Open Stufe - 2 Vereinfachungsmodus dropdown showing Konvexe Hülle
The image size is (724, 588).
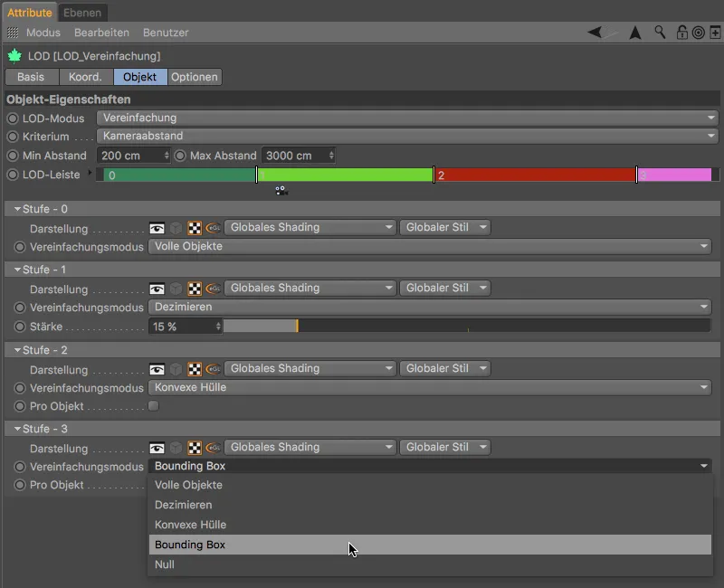click(429, 387)
